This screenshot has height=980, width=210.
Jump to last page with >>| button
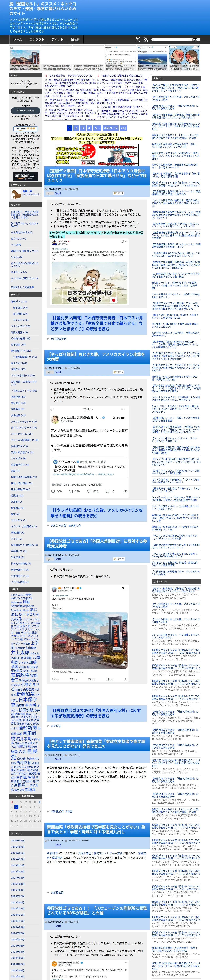[x=123, y=128]
